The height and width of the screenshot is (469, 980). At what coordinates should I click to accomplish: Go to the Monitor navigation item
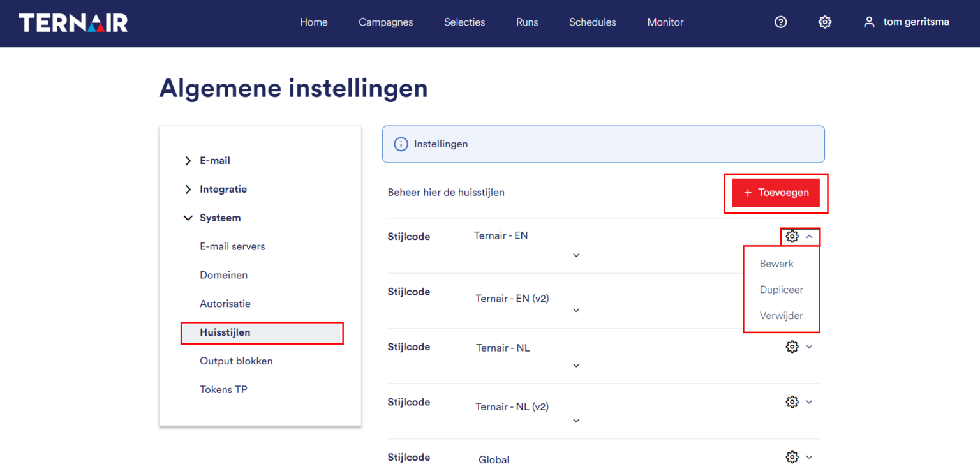tap(665, 22)
